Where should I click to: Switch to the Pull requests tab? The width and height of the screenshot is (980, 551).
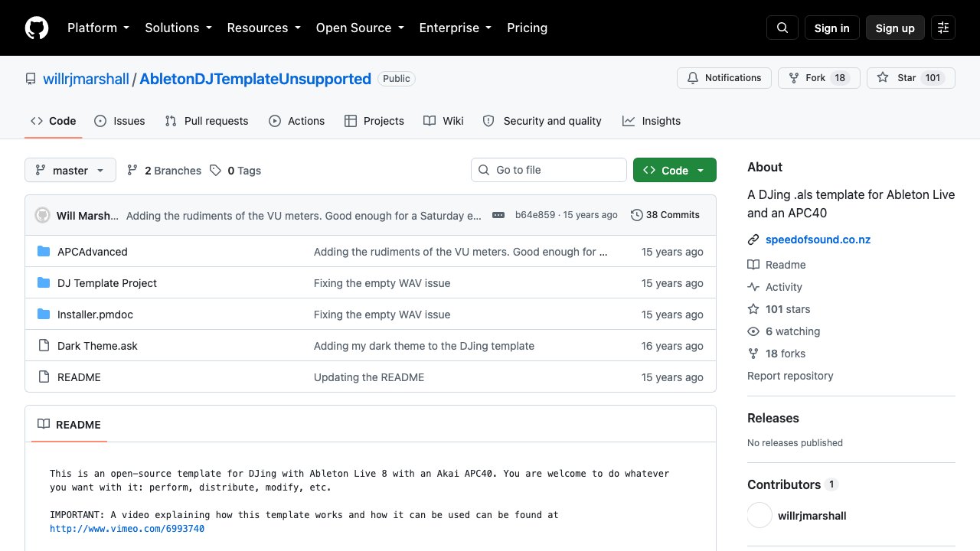click(207, 121)
